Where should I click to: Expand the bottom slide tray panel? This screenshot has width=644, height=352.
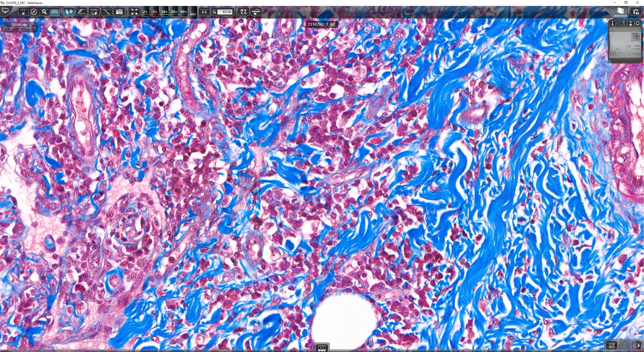(322, 348)
